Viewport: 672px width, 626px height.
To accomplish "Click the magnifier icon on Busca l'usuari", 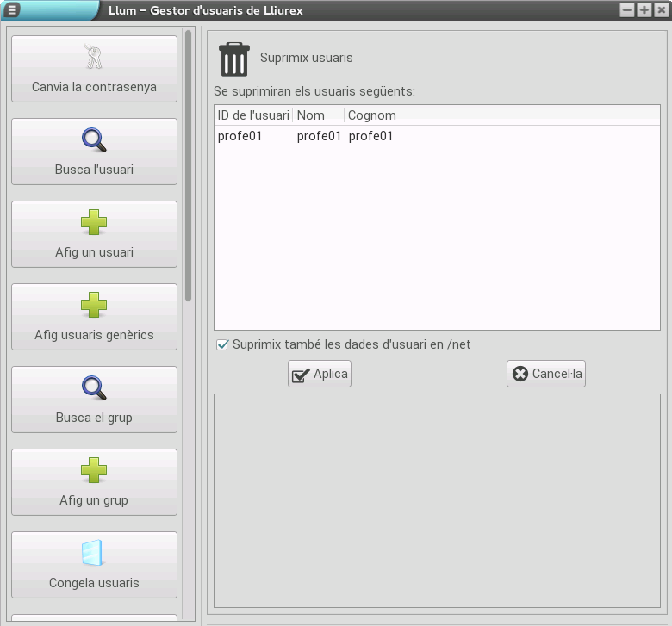I will (94, 139).
